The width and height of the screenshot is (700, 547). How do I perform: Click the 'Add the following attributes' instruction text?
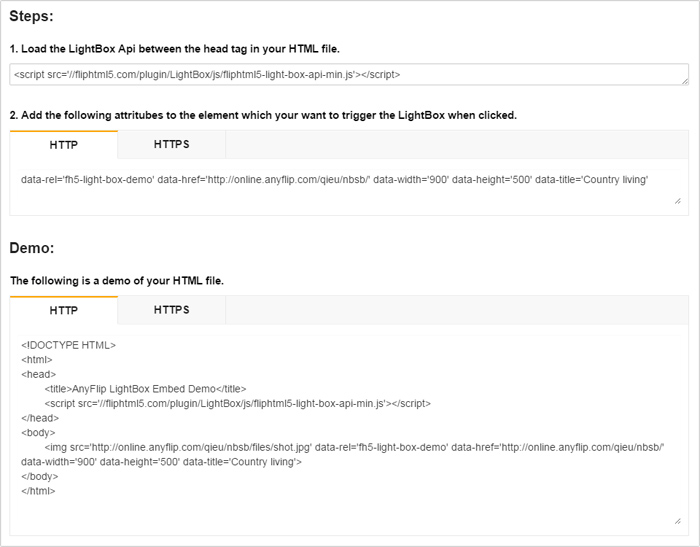click(263, 115)
